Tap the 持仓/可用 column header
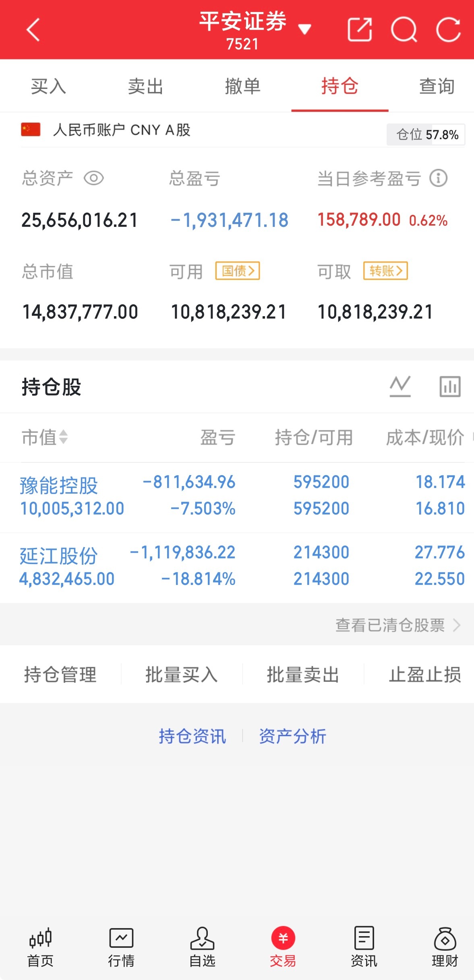The image size is (474, 980). (x=314, y=437)
